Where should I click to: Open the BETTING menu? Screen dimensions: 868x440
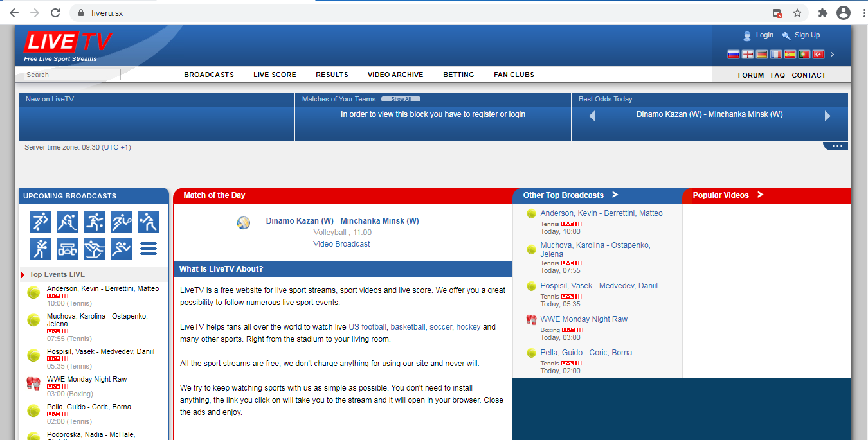coord(458,75)
